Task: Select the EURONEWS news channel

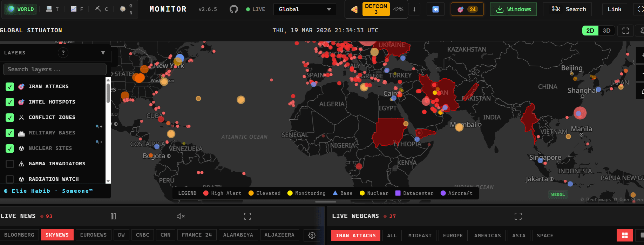Action: click(x=93, y=235)
